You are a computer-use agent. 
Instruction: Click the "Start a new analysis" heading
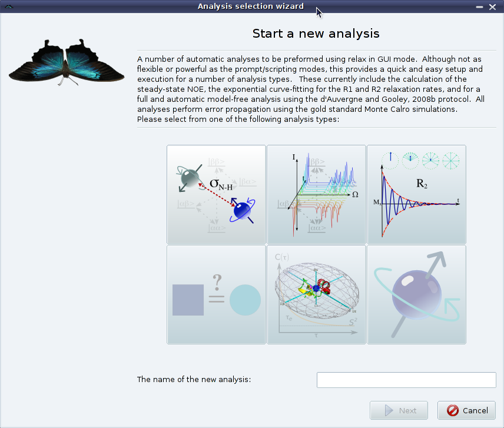pos(316,34)
